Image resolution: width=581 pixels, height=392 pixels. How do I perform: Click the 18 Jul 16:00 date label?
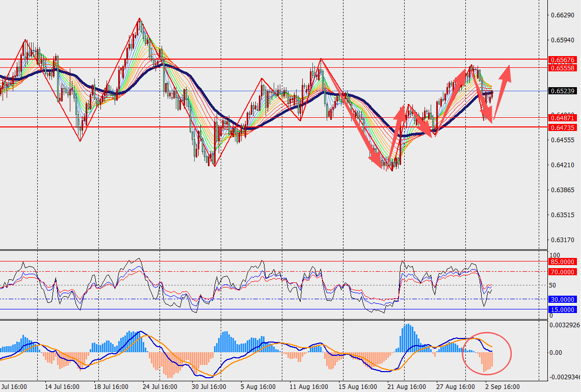pyautogui.click(x=111, y=386)
